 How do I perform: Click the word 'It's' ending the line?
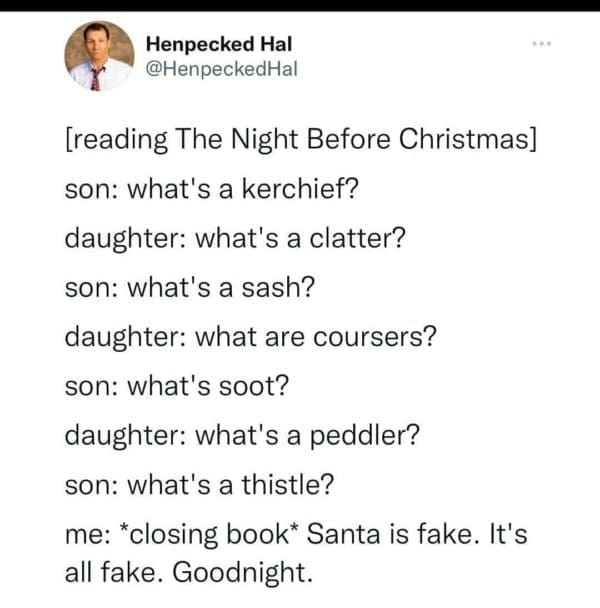coord(508,535)
